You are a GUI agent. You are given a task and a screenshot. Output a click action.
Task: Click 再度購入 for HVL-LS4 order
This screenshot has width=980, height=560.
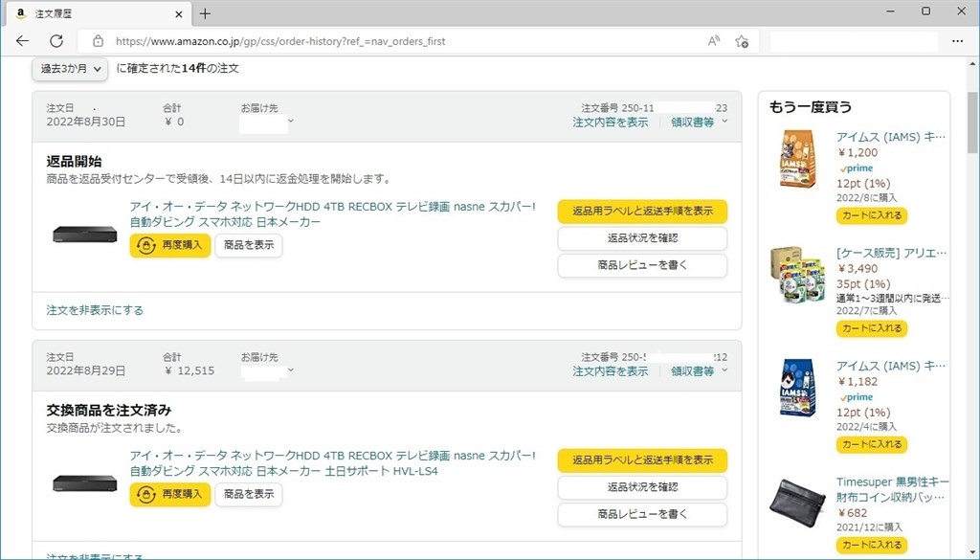click(x=170, y=494)
